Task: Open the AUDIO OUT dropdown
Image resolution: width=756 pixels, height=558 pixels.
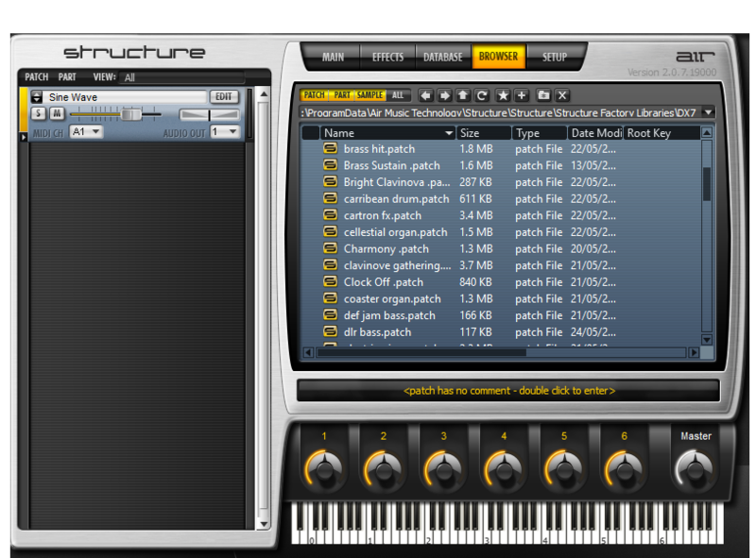Action: pyautogui.click(x=225, y=131)
